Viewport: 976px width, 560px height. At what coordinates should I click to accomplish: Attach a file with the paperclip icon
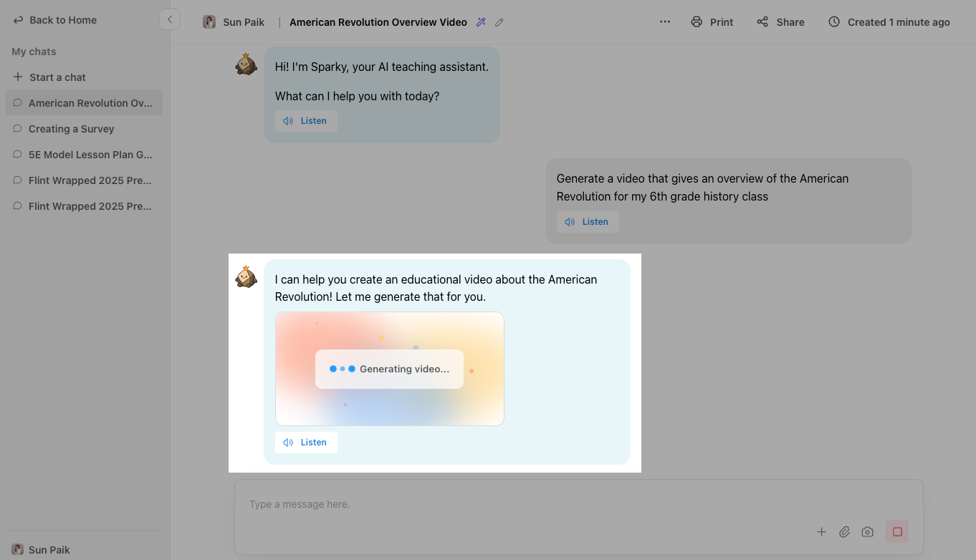click(845, 532)
